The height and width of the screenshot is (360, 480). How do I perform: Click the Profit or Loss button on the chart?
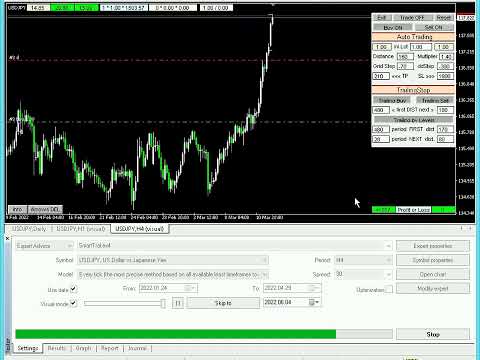coord(413,210)
